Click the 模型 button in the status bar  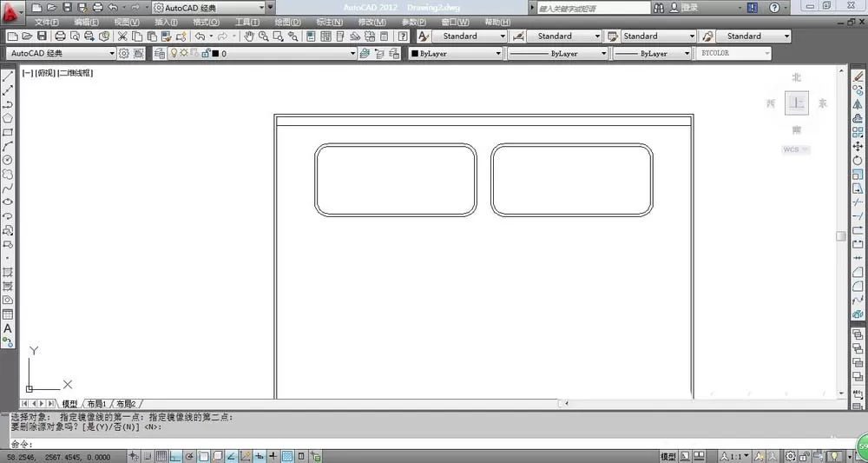coord(668,456)
